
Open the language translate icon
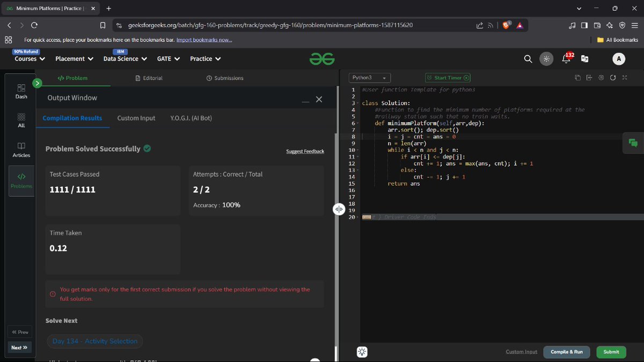point(585,59)
